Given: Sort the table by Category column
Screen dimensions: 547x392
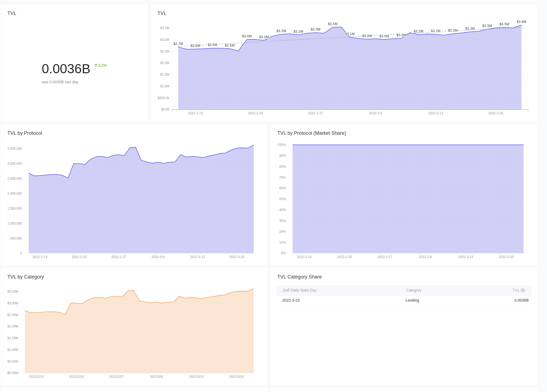Looking at the screenshot, I should [413, 290].
